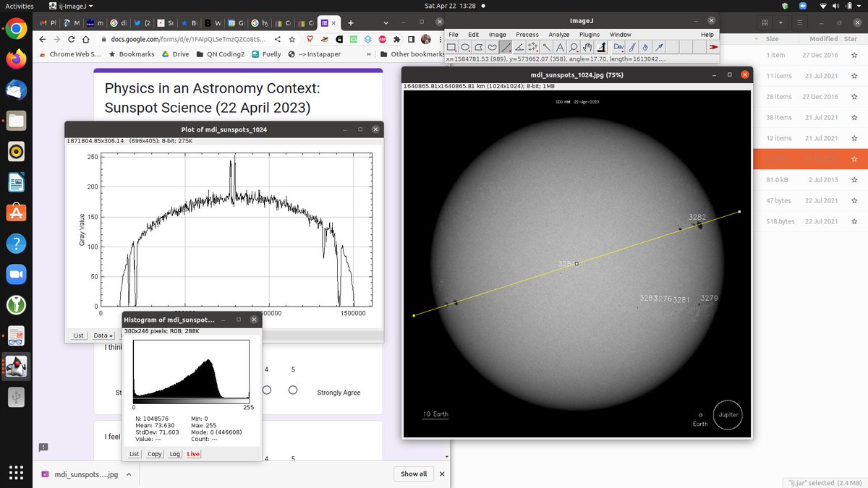Select the Brush tool in ImageJ
Screen dimensions: 868x488
pos(632,47)
